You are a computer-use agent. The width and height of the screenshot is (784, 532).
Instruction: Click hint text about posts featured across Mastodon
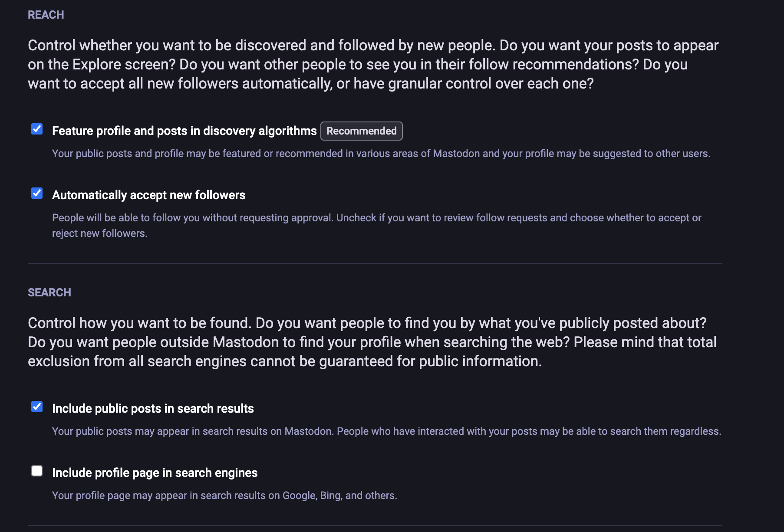click(381, 154)
